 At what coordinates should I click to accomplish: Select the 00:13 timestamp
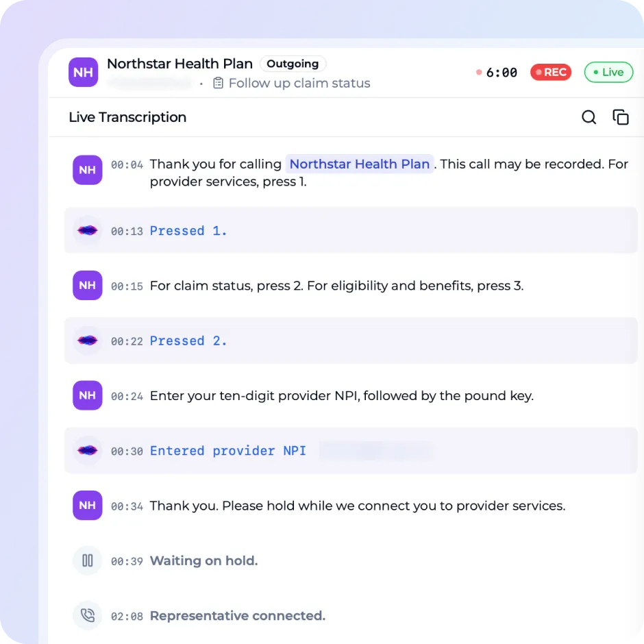click(x=127, y=232)
